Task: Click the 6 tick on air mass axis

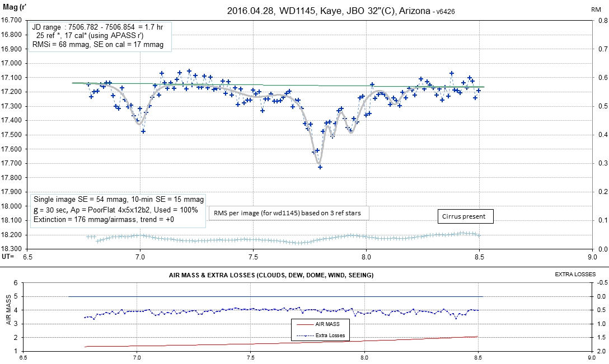Action: pos(16,283)
